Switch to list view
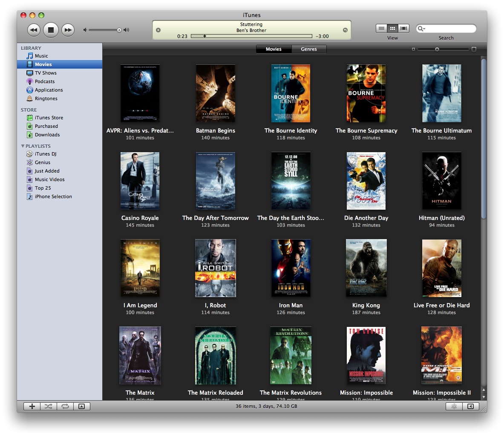This screenshot has height=436, width=504. click(x=382, y=28)
